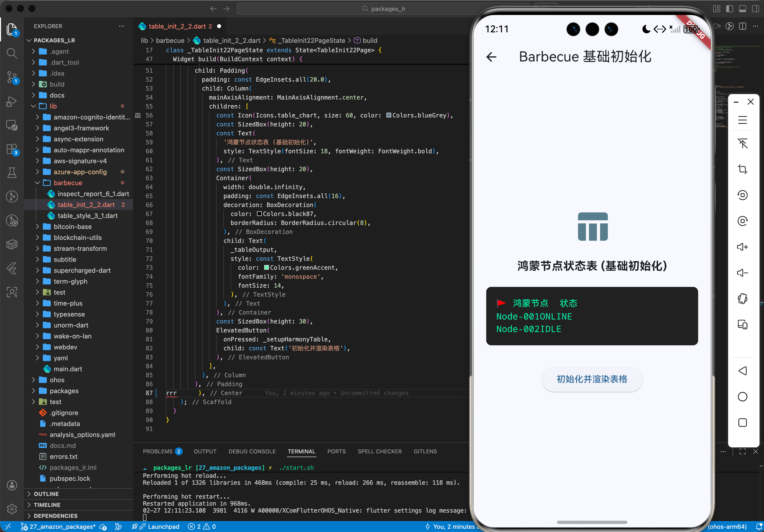This screenshot has height=532, width=764.
Task: Click the navigate forward arrow in title bar
Action: [226, 9]
